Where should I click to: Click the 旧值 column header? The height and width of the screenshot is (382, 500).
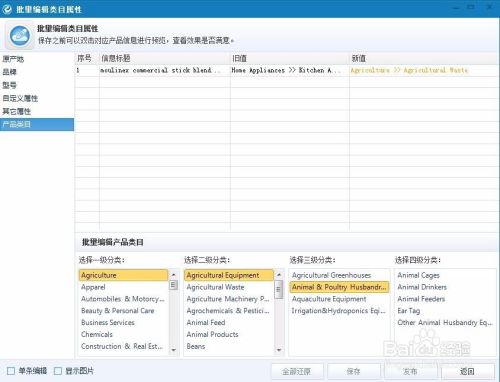tap(290, 59)
